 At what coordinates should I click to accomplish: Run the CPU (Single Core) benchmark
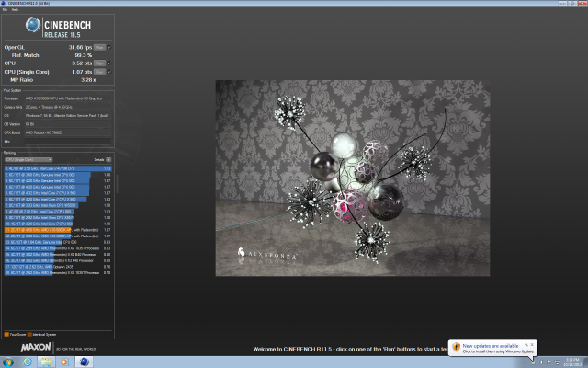[x=99, y=72]
